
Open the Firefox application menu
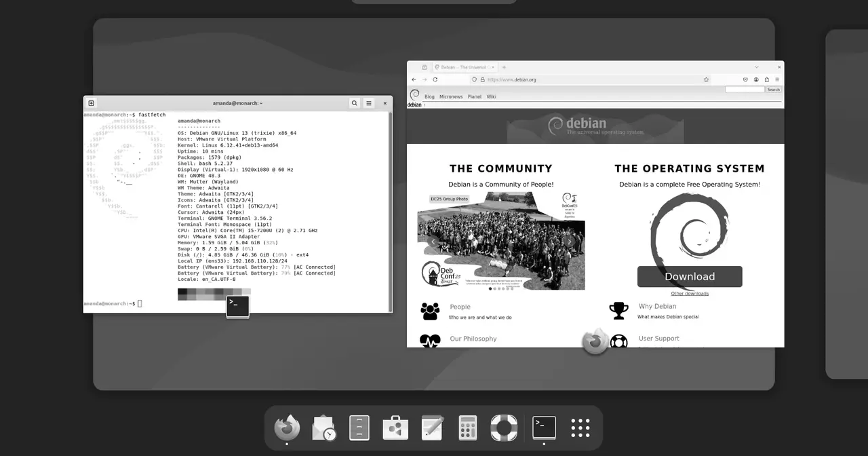coord(777,79)
